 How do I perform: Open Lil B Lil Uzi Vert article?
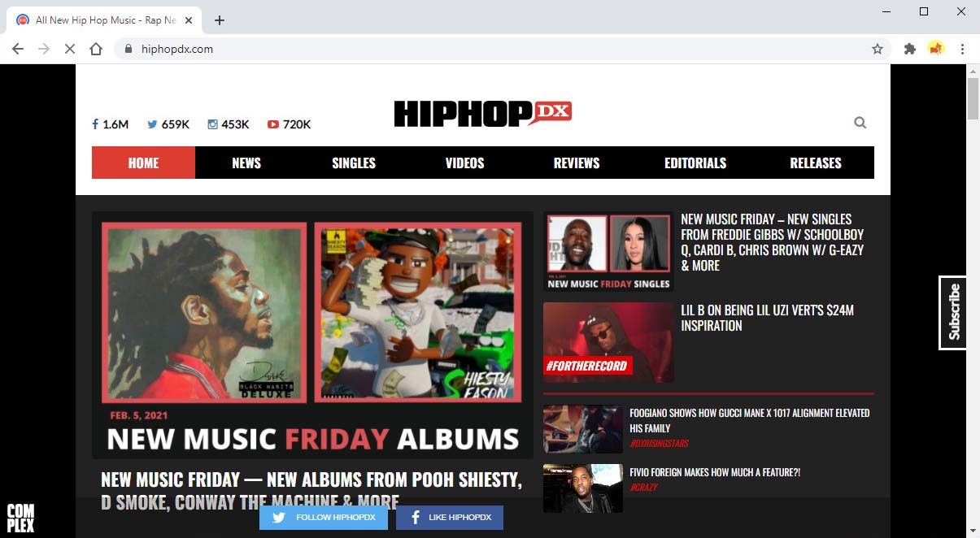pyautogui.click(x=768, y=318)
